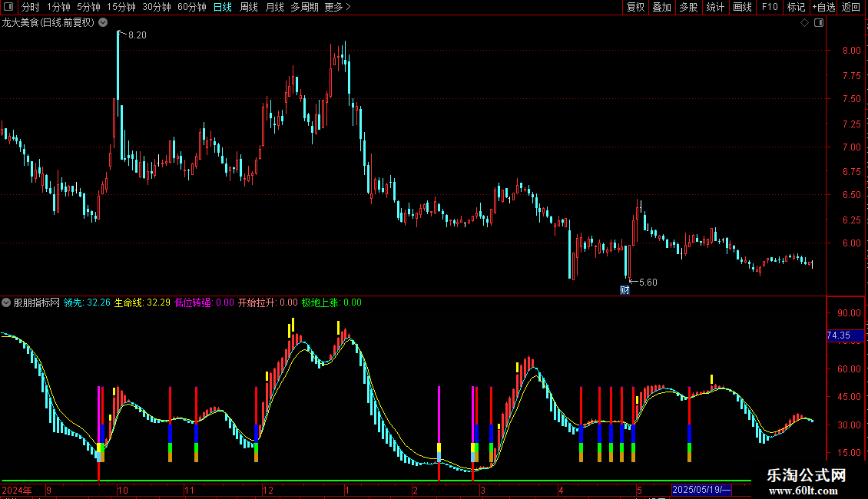Open the 多股 multi-stock view

(x=688, y=7)
